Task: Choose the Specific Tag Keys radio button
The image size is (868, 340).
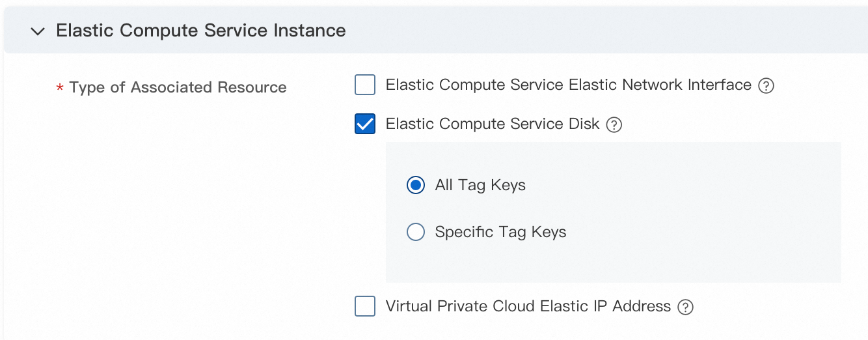Action: 416,233
